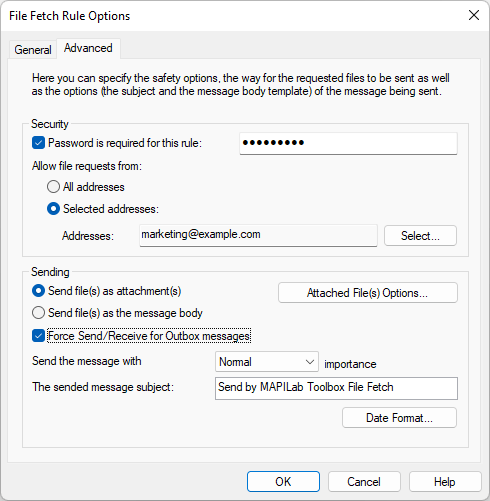Click the importance dropdown arrow
Image resolution: width=490 pixels, height=501 pixels.
[x=310, y=362]
